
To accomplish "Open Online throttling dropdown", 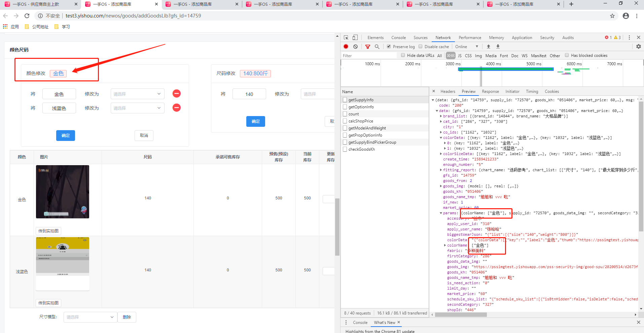I will [x=467, y=46].
